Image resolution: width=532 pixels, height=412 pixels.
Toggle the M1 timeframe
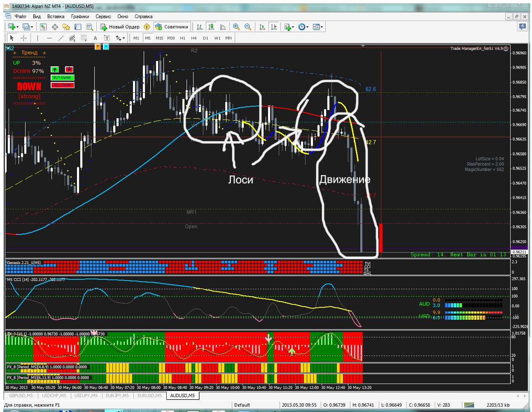136,38
